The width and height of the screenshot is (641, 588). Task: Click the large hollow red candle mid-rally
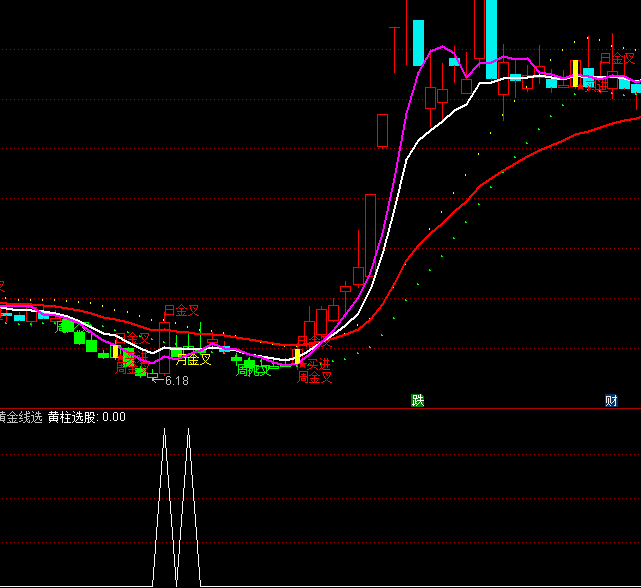[x=370, y=225]
